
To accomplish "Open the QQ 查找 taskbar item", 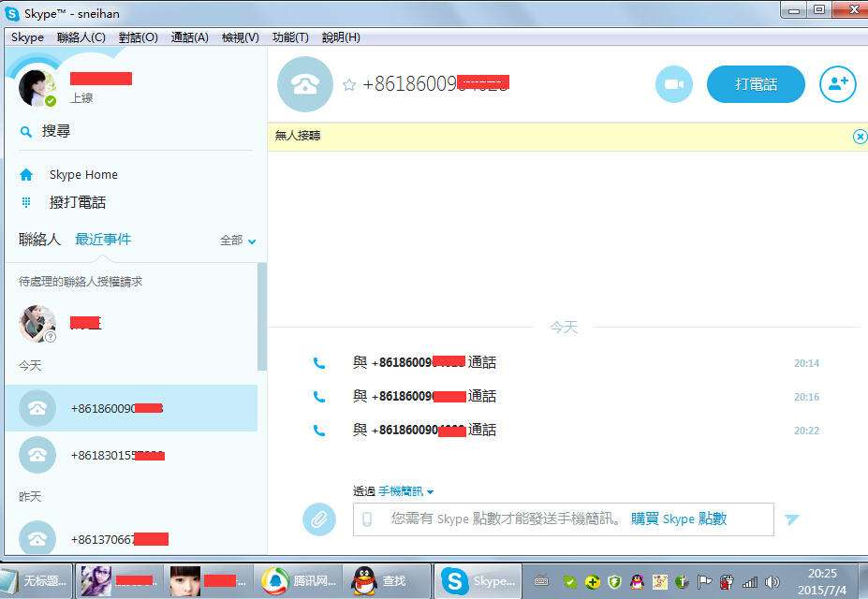I will [387, 580].
